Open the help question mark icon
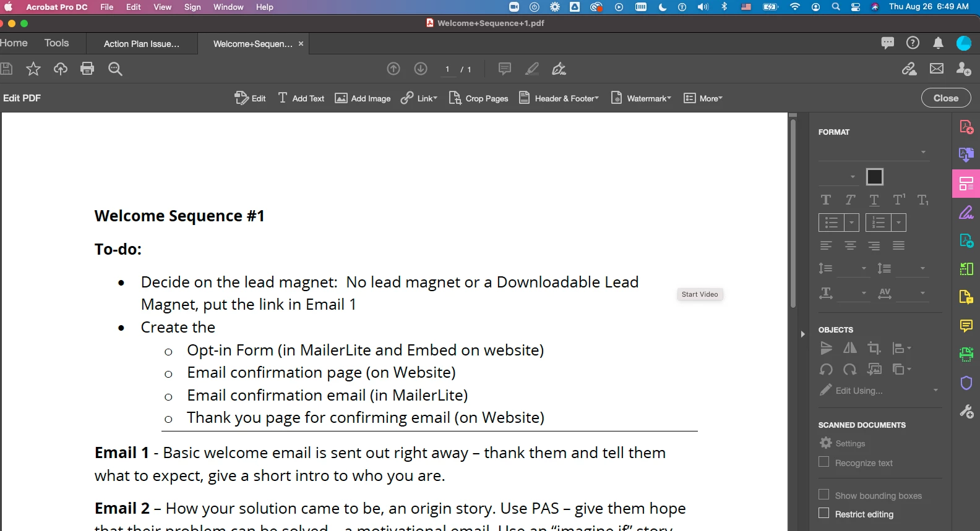Screen dimensions: 980x531 point(913,43)
